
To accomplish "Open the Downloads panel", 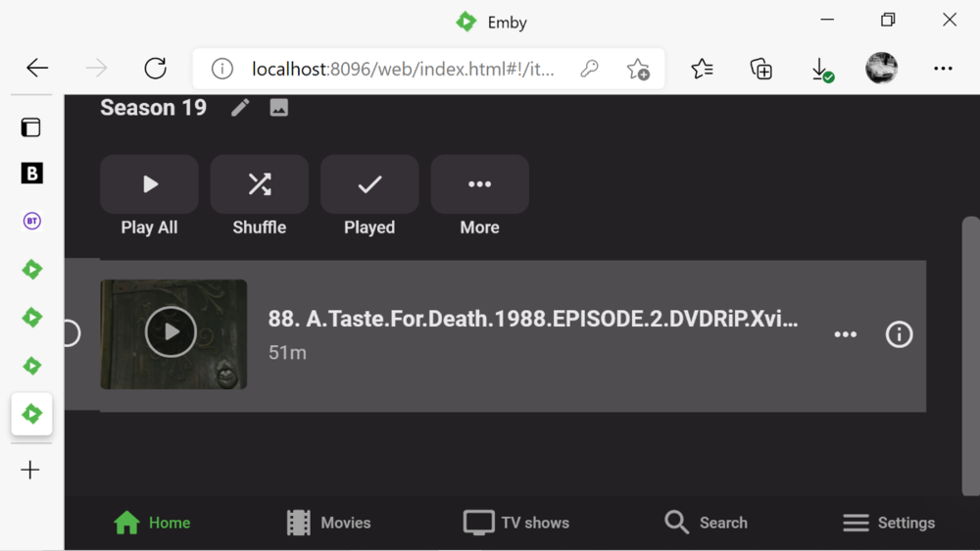I will coord(821,70).
